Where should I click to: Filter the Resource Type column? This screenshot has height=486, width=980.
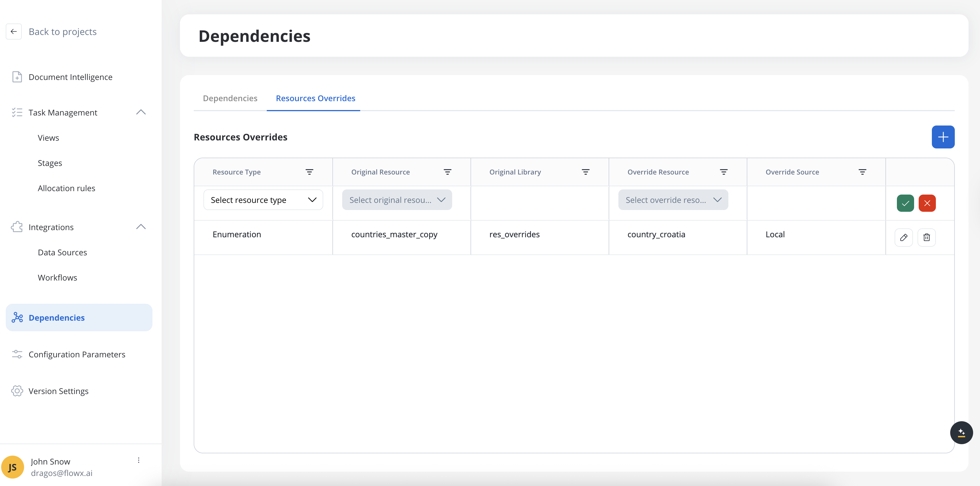(309, 172)
